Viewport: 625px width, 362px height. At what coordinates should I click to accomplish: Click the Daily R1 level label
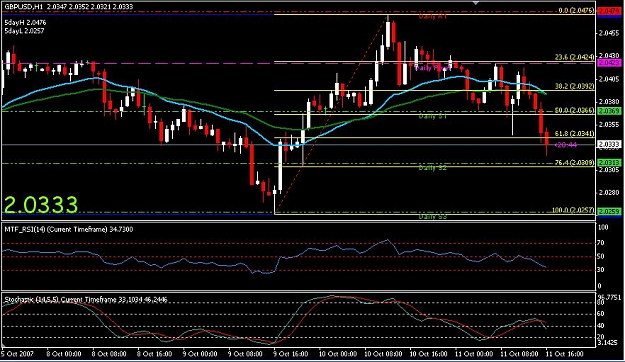coord(432,17)
